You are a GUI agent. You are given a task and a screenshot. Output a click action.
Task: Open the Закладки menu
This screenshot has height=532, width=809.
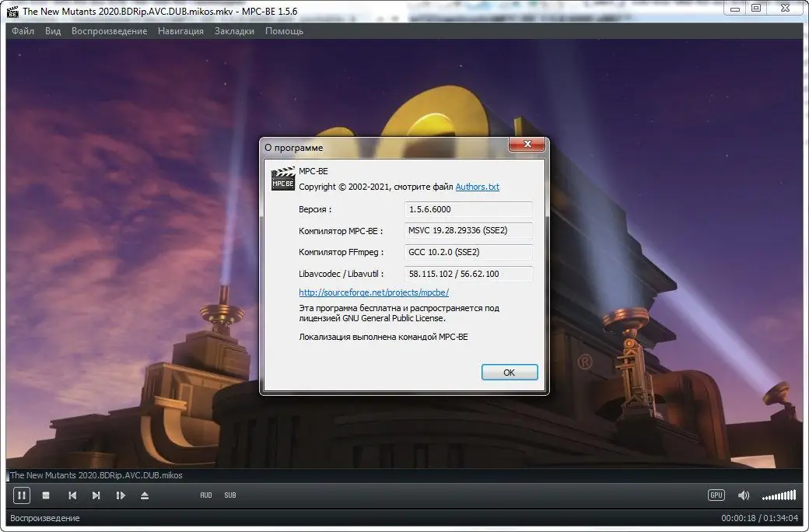click(x=233, y=31)
